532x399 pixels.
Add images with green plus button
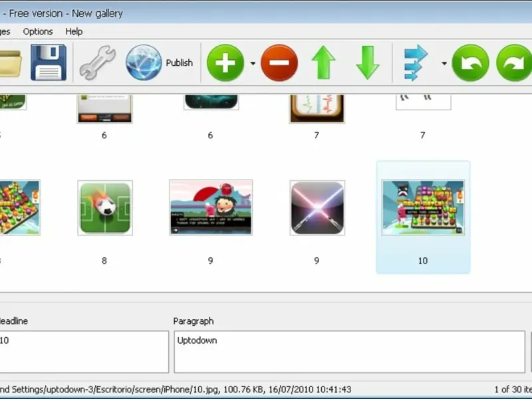[x=225, y=63]
